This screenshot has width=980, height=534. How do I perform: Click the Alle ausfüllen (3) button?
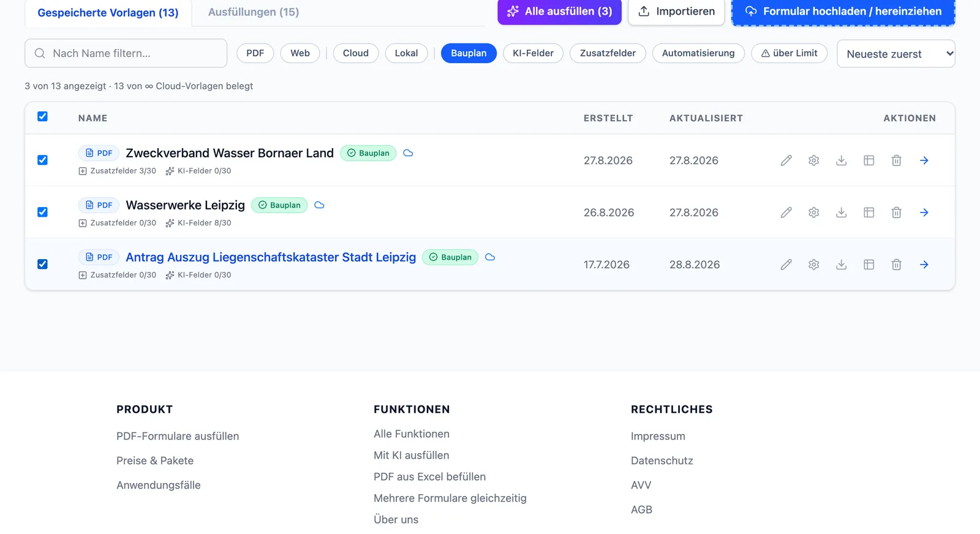click(559, 12)
